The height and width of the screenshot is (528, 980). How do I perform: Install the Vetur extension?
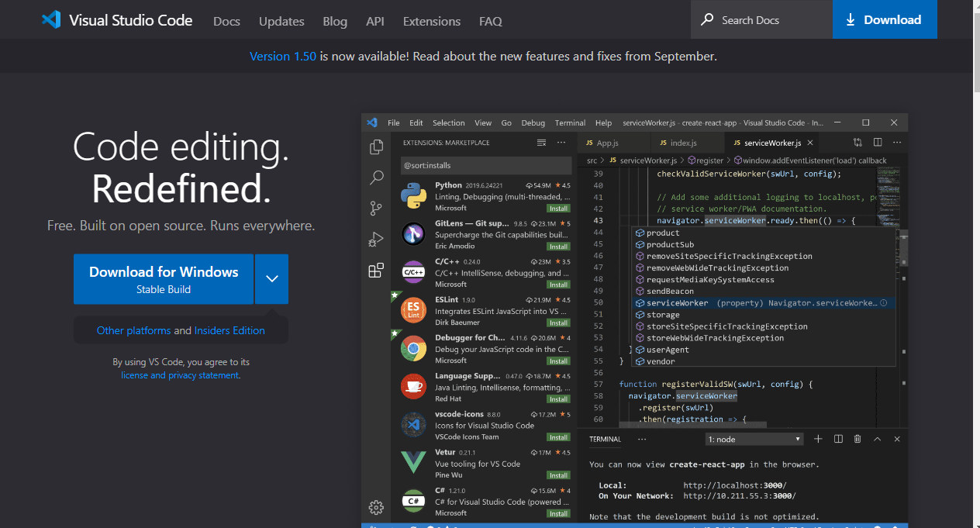(x=558, y=475)
